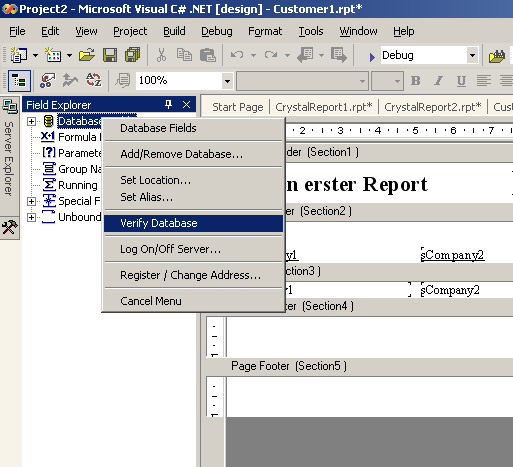This screenshot has width=513, height=467.
Task: Click the New Project toolbar icon
Action: tap(19, 55)
